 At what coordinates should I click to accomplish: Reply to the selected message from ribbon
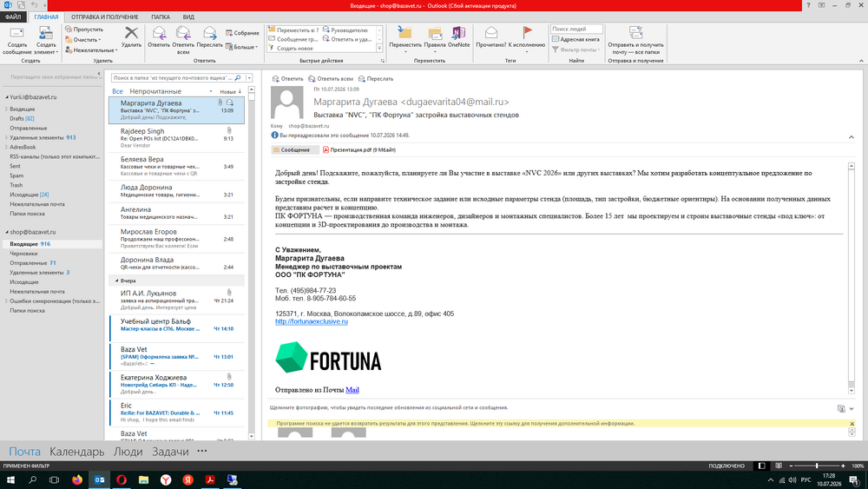[159, 37]
